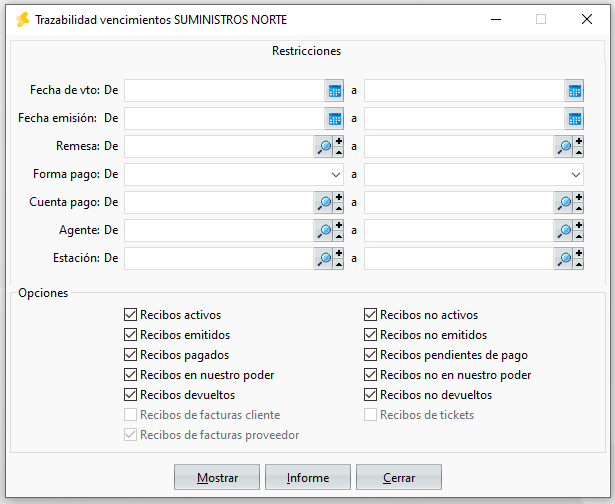The height and width of the screenshot is (504, 615).
Task: Click Fecha de vto start input field
Action: point(224,91)
